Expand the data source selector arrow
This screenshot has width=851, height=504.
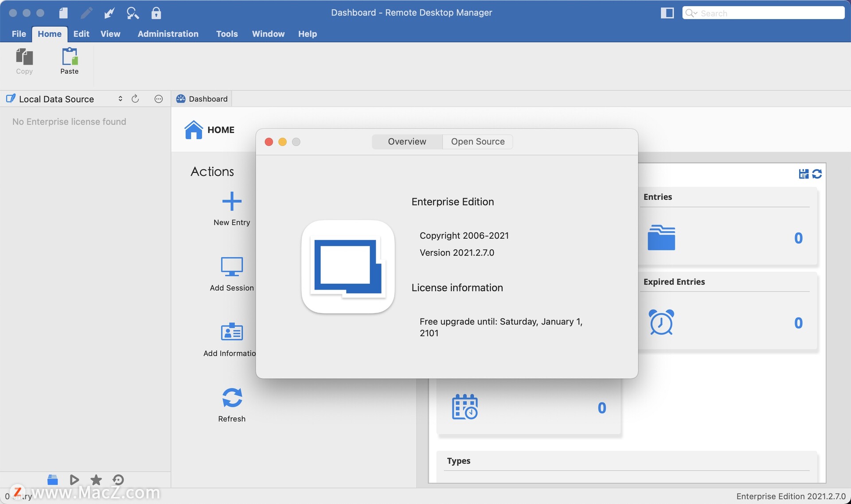[119, 98]
